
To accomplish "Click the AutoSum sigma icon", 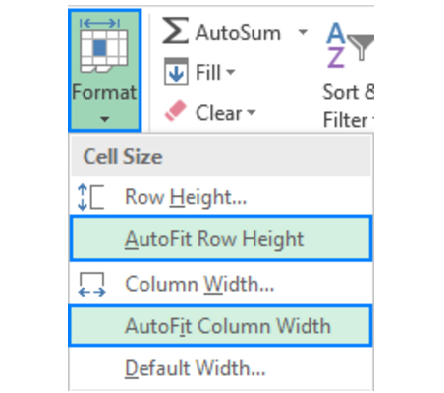I will point(175,31).
